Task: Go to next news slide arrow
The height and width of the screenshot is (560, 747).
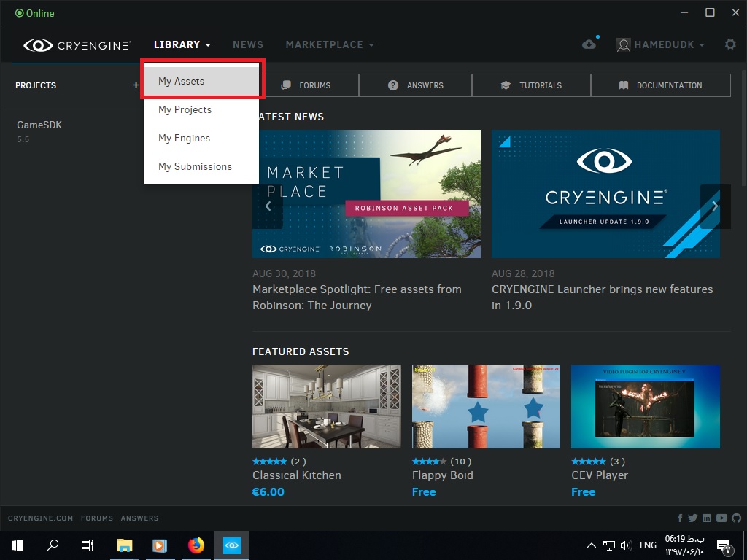Action: click(x=715, y=206)
